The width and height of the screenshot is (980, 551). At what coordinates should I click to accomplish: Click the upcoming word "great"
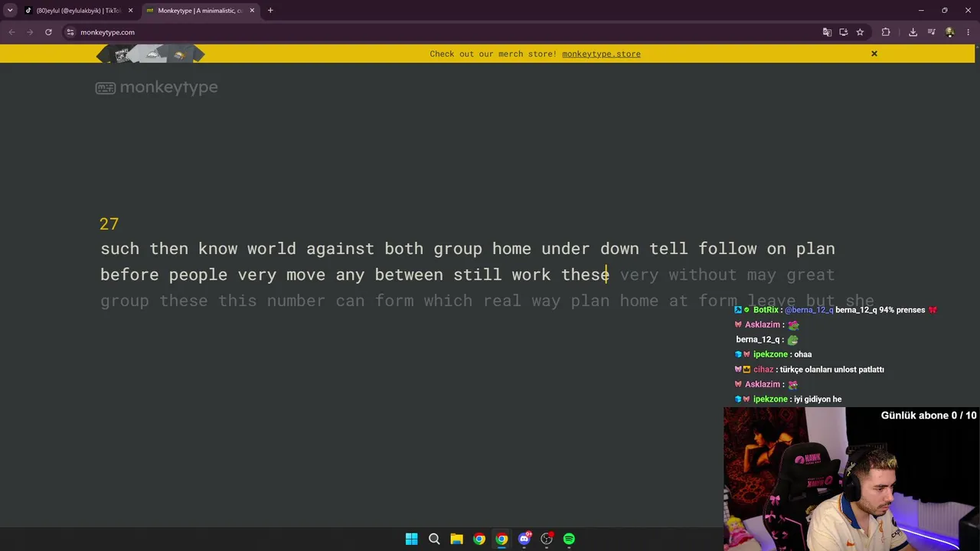click(810, 275)
